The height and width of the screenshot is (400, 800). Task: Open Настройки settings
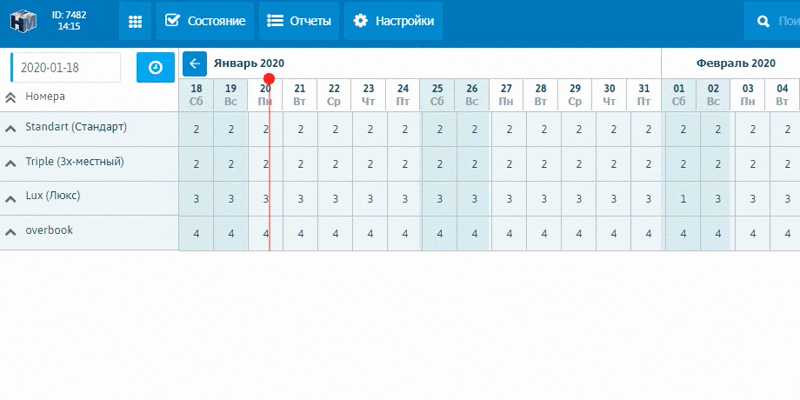(x=393, y=21)
